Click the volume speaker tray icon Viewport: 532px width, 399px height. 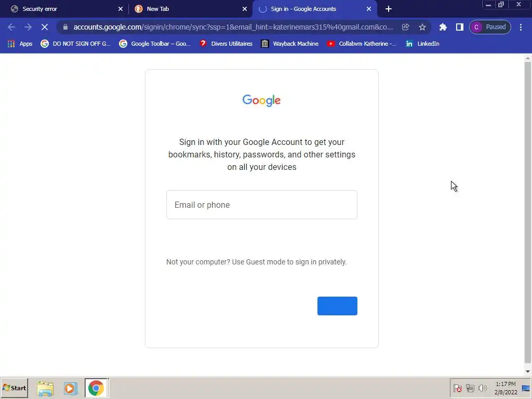[482, 388]
